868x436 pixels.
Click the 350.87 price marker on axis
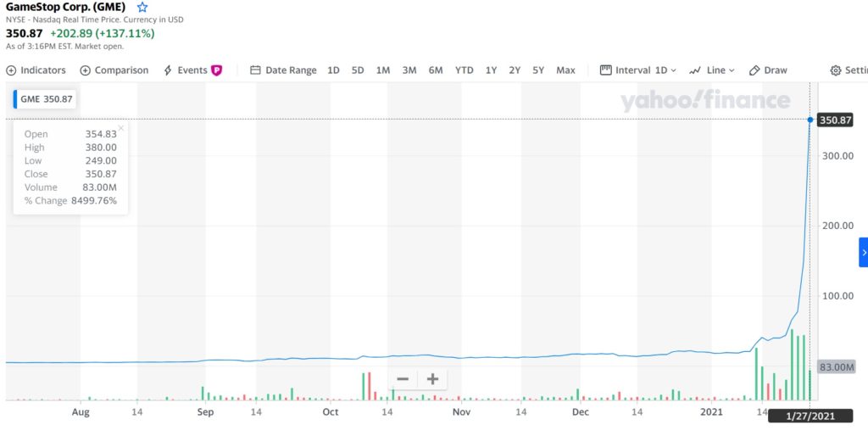(835, 120)
